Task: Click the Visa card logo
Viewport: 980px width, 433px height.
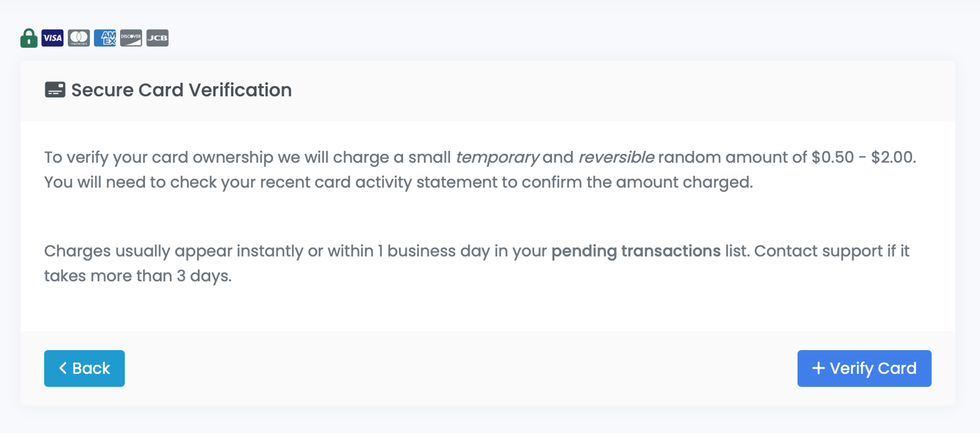Action: coord(52,38)
